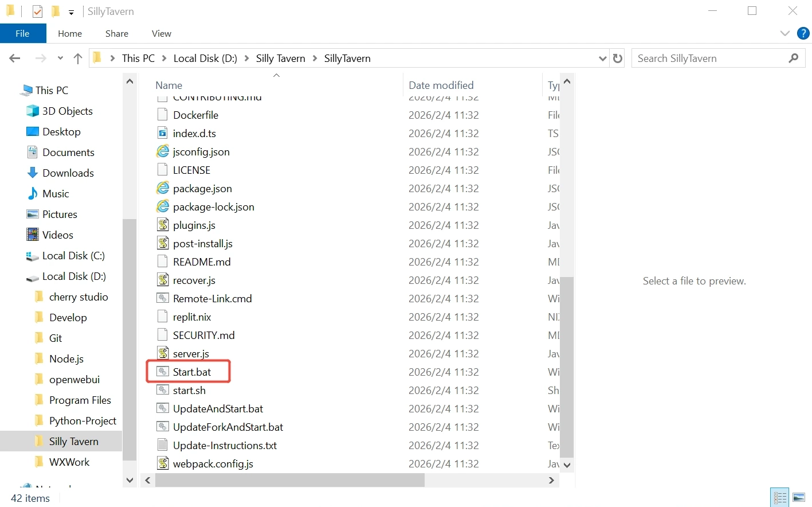The image size is (812, 507).
Task: Switch to Details view icon in status bar
Action: coord(780,497)
